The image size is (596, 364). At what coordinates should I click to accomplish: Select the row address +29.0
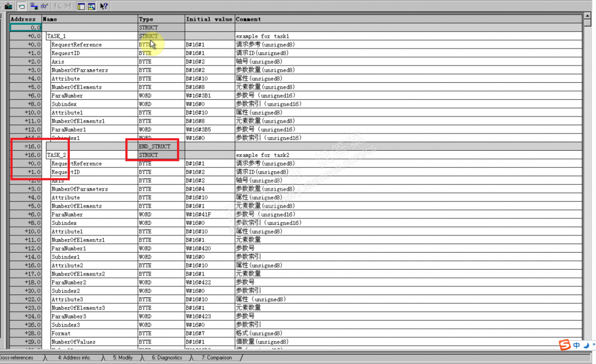point(26,342)
